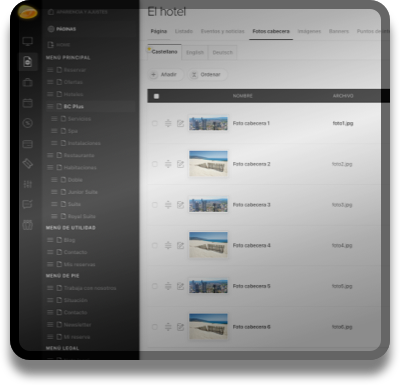400x385 pixels.
Task: Click the drag handle beside the BC Plus page
Action: 50,106
